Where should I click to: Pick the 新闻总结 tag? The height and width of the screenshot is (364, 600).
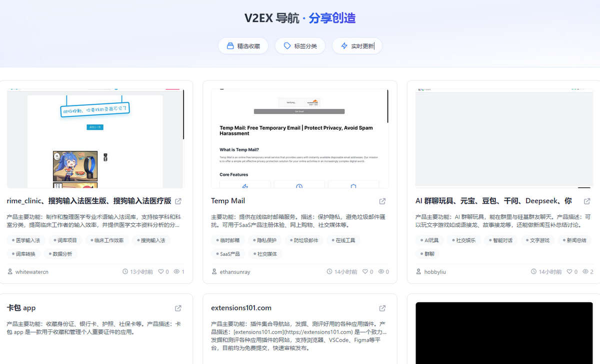click(574, 240)
